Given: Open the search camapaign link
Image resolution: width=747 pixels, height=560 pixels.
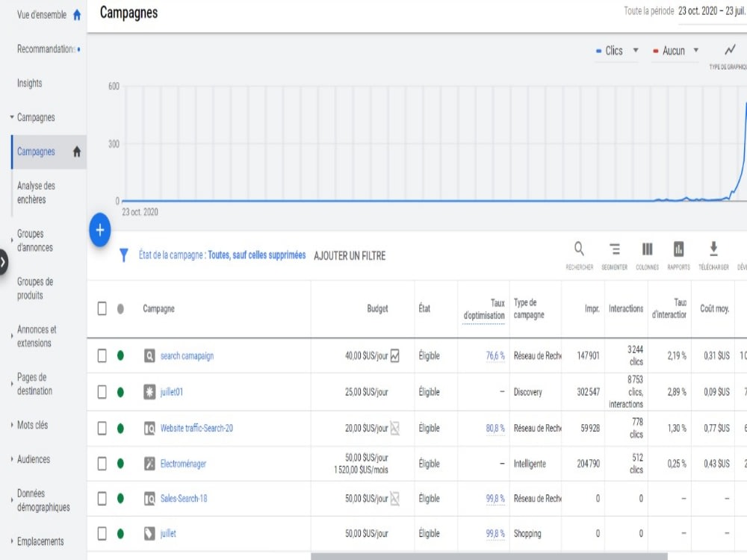Looking at the screenshot, I should pyautogui.click(x=187, y=355).
